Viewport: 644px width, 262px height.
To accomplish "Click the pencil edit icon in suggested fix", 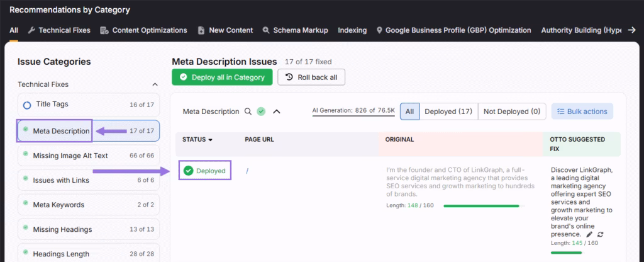I will coord(589,234).
